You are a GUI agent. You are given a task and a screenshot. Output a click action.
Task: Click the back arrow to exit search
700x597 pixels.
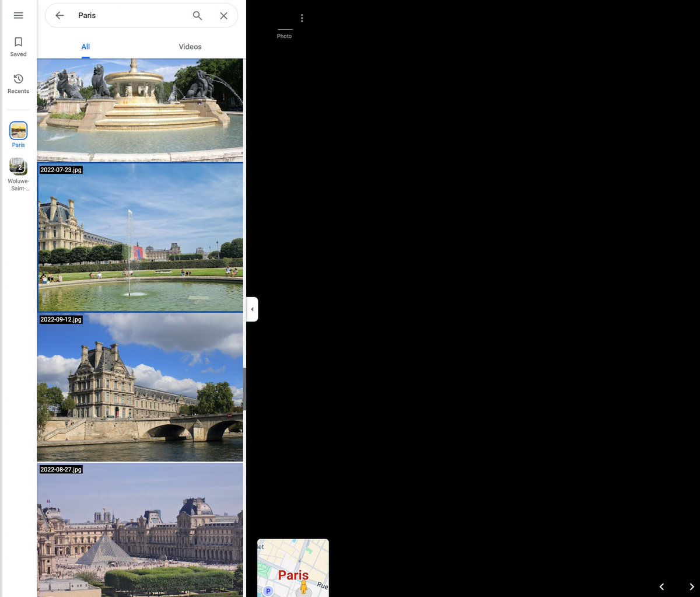click(59, 15)
